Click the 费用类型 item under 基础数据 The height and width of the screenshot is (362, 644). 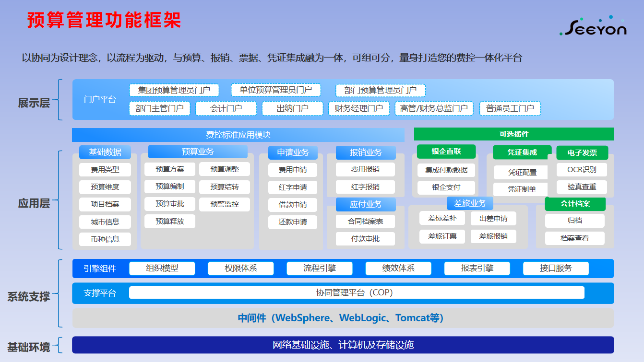pyautogui.click(x=105, y=169)
